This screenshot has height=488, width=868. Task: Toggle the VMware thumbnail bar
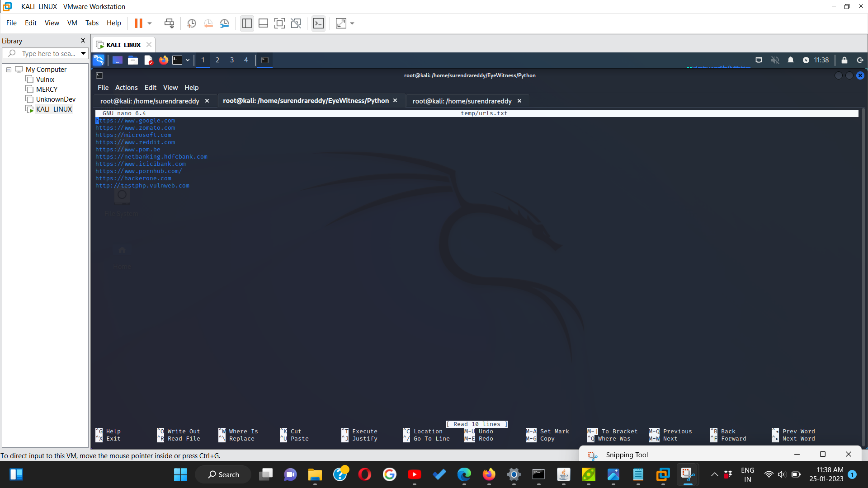[263, 23]
